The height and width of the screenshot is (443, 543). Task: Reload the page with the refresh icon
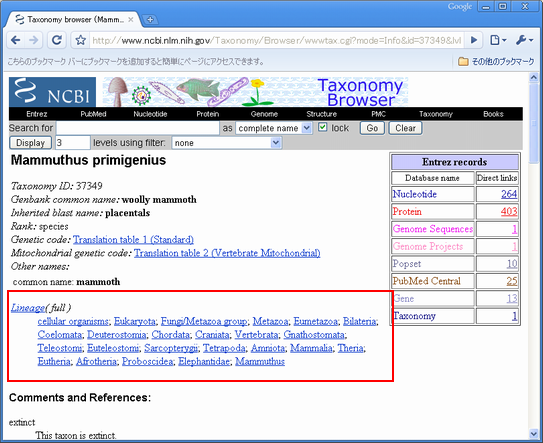(57, 41)
